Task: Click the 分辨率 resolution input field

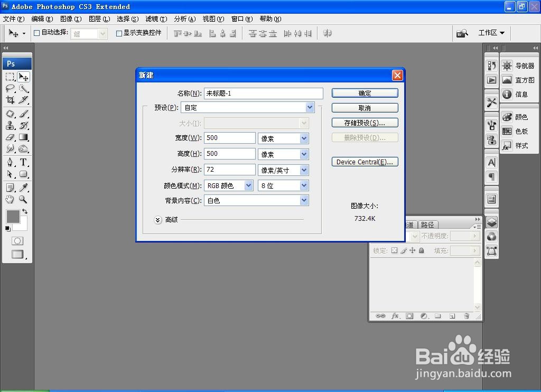Action: click(229, 170)
